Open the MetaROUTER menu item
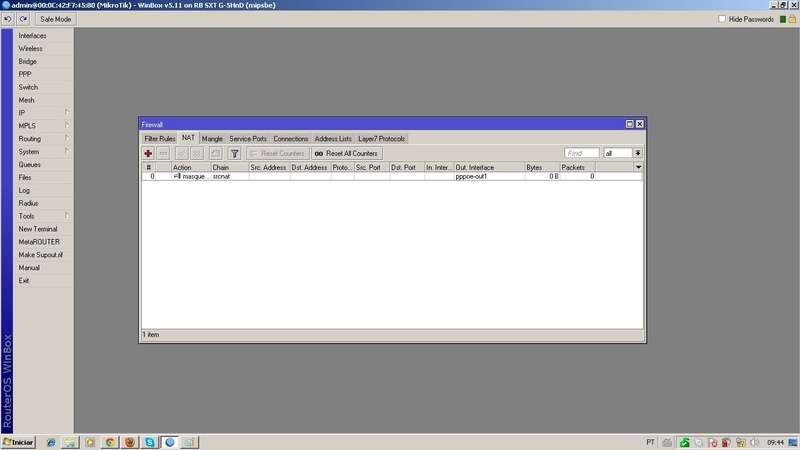Screen dimensions: 800x450 (x=43, y=242)
